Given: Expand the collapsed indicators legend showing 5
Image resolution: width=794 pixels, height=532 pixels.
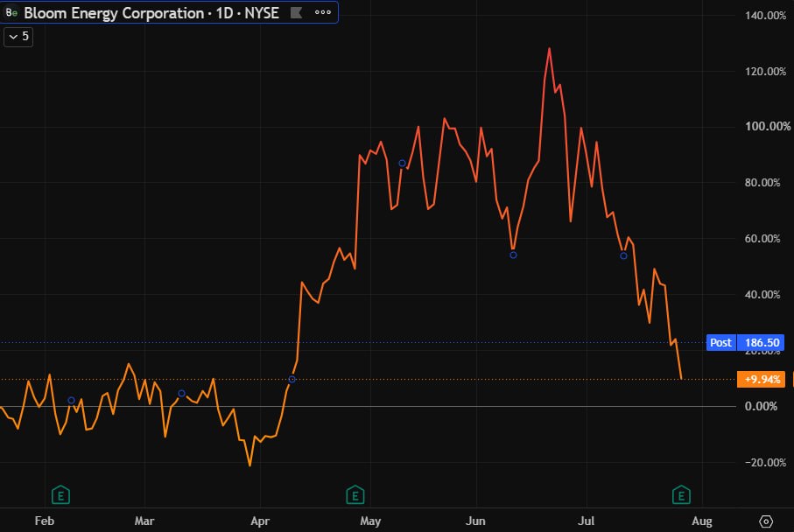Looking at the screenshot, I should coord(18,37).
